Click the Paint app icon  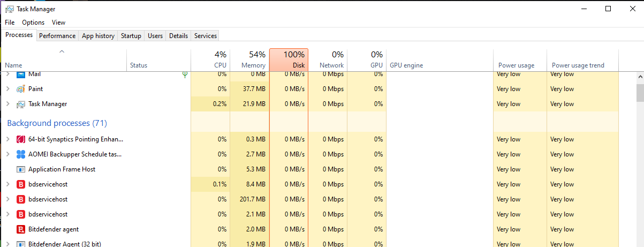(x=21, y=89)
